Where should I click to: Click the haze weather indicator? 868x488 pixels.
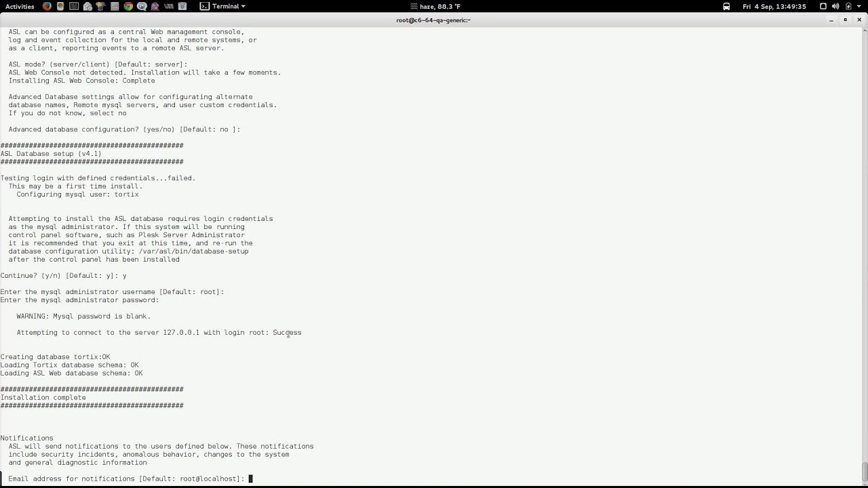(435, 6)
